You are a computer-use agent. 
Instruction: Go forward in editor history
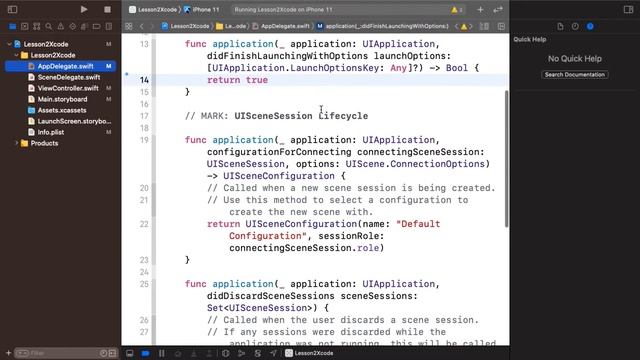152,26
